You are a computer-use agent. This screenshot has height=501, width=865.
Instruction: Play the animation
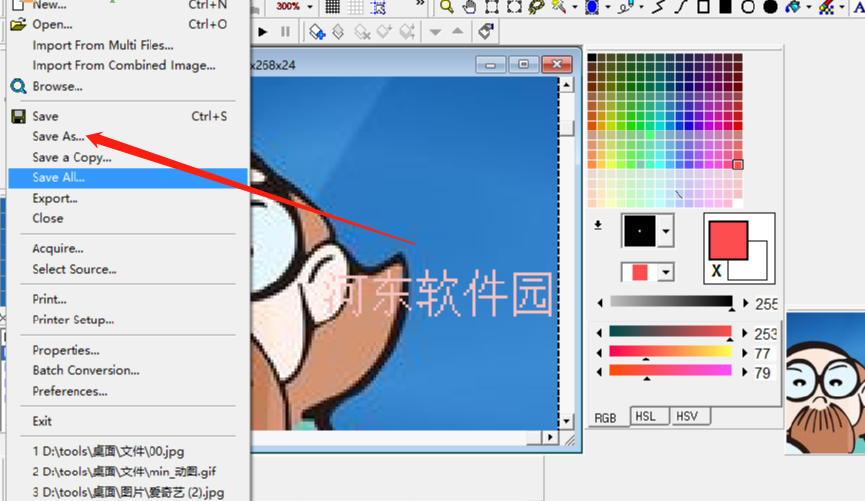pyautogui.click(x=263, y=32)
